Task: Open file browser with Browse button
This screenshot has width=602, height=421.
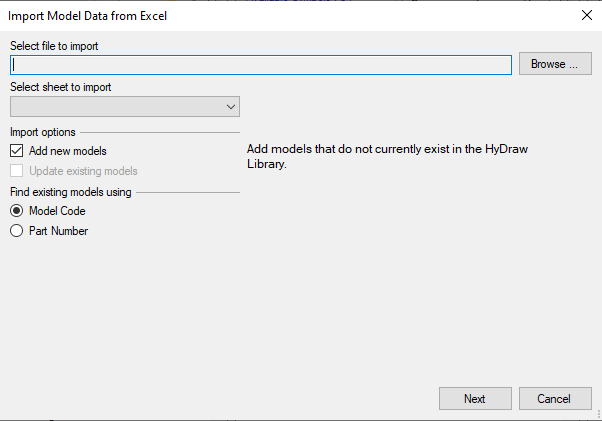Action: coord(555,64)
